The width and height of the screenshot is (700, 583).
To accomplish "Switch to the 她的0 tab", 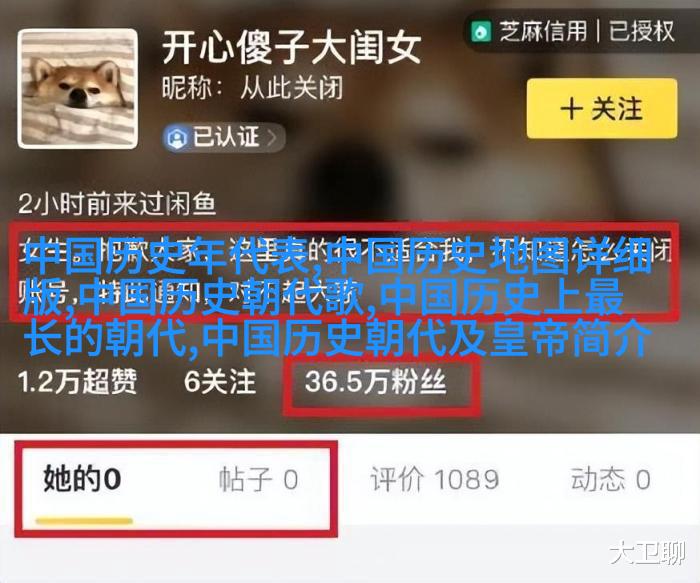I will [82, 479].
